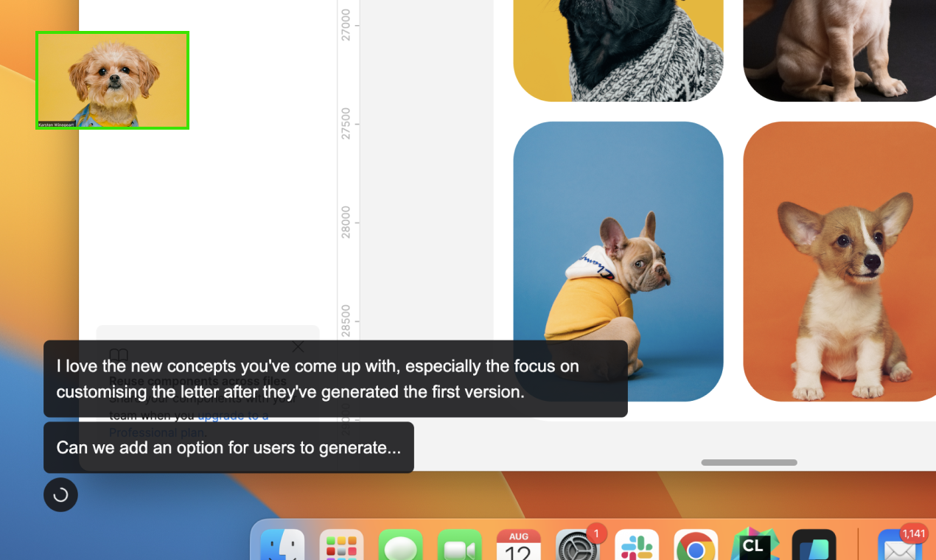The height and width of the screenshot is (560, 936).
Task: Grab the horizontal scrollbar under the canvas
Action: (x=749, y=463)
